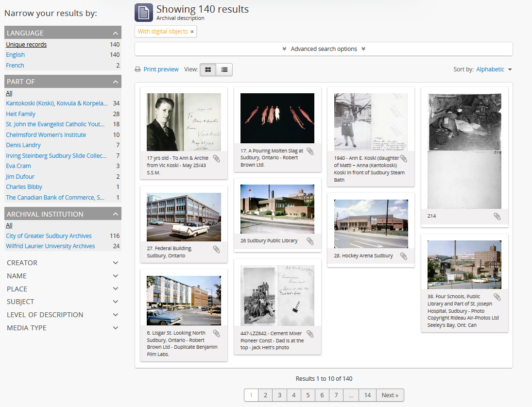Click the Print preview printer icon
Screen dimensions: 532x407
click(138, 69)
